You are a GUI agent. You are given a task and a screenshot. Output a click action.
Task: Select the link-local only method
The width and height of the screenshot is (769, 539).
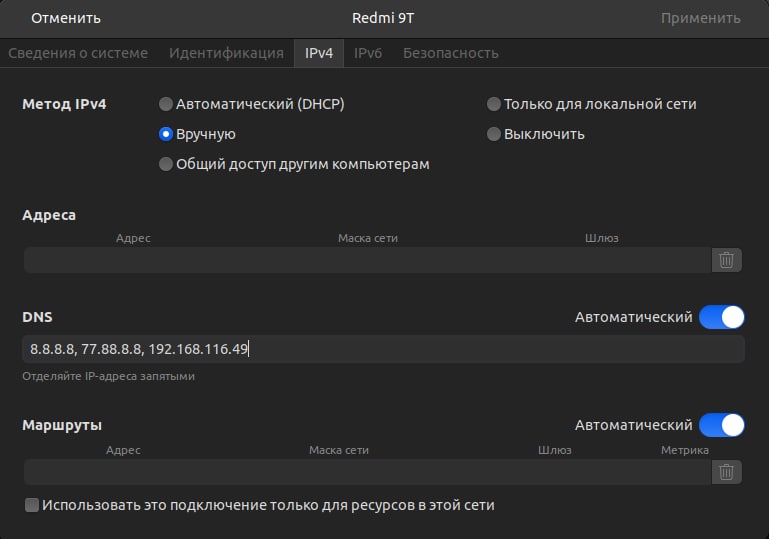(493, 104)
